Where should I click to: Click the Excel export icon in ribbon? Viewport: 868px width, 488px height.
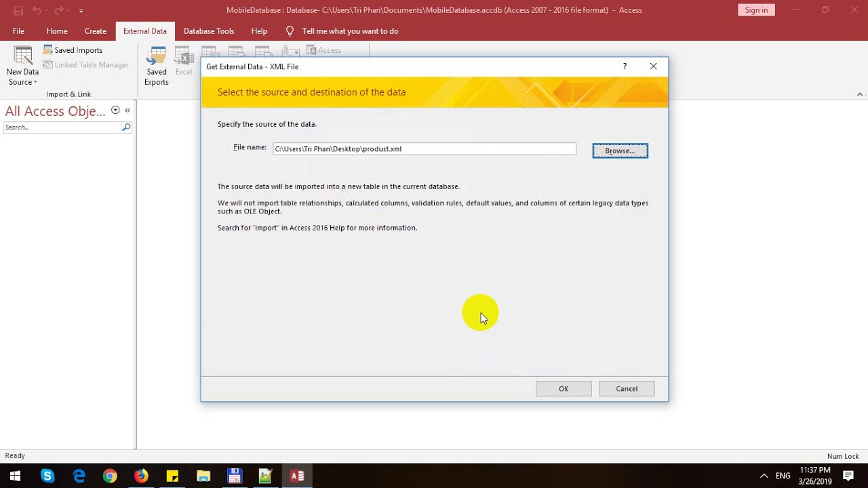pos(184,61)
